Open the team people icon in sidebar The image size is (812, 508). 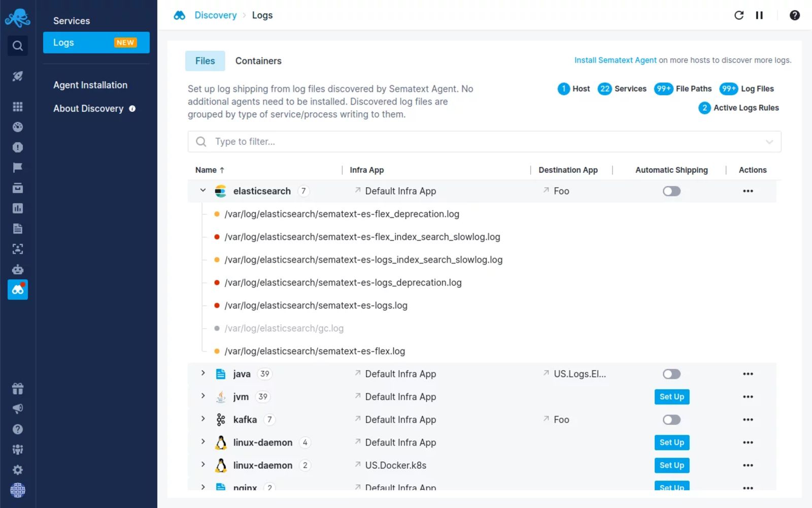[18, 450]
